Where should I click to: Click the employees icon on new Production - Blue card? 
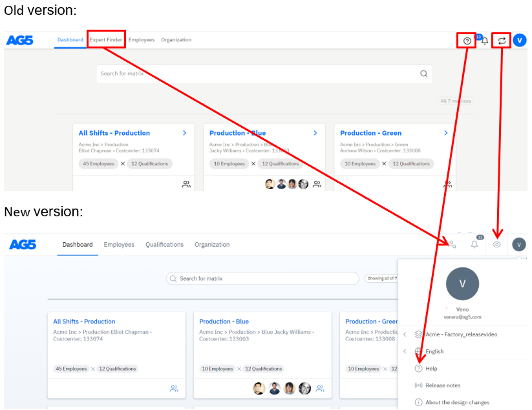(x=319, y=389)
